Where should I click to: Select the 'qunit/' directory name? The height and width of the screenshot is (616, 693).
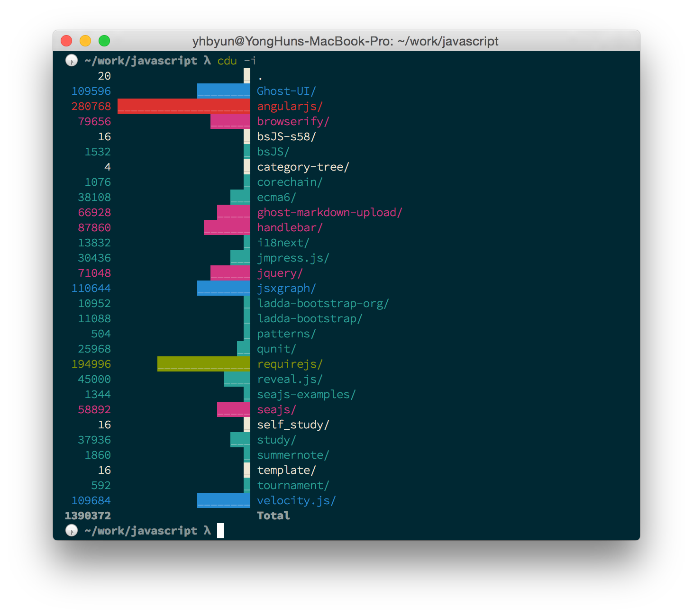(x=276, y=349)
